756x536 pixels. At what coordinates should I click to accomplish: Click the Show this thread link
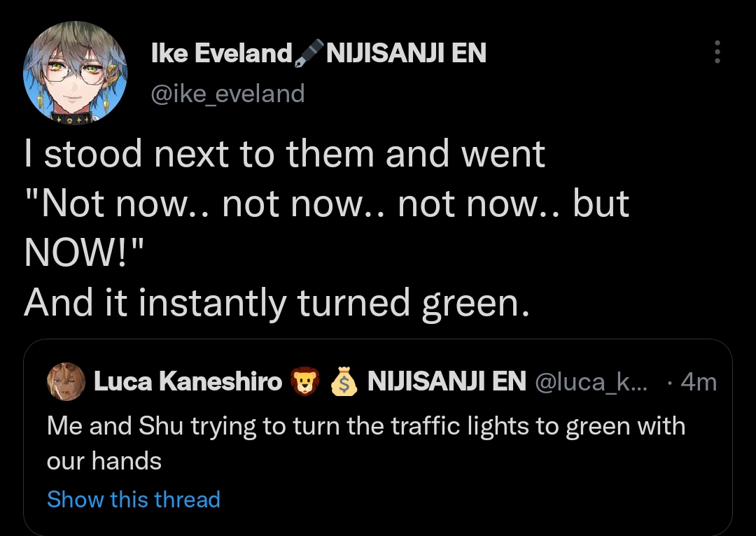click(133, 499)
